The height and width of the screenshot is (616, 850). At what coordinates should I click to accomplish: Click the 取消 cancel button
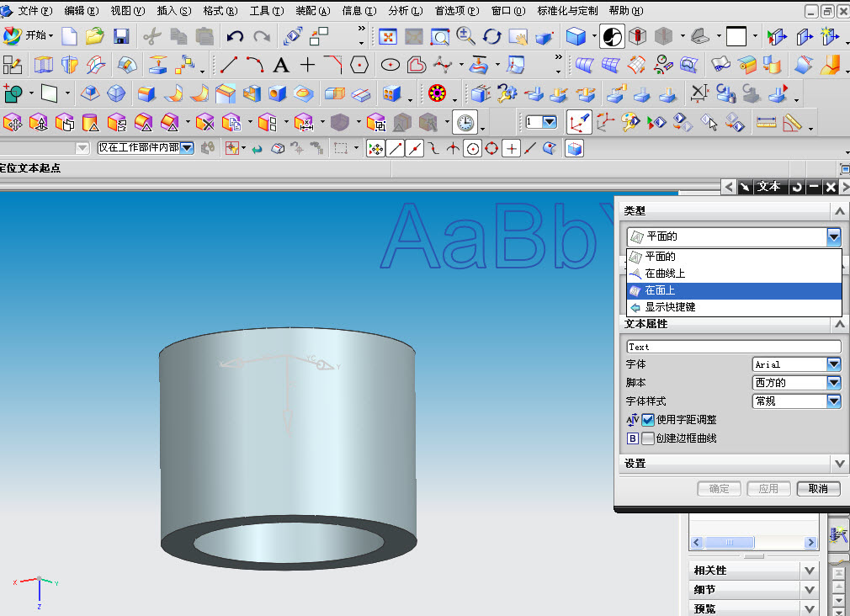pyautogui.click(x=818, y=489)
